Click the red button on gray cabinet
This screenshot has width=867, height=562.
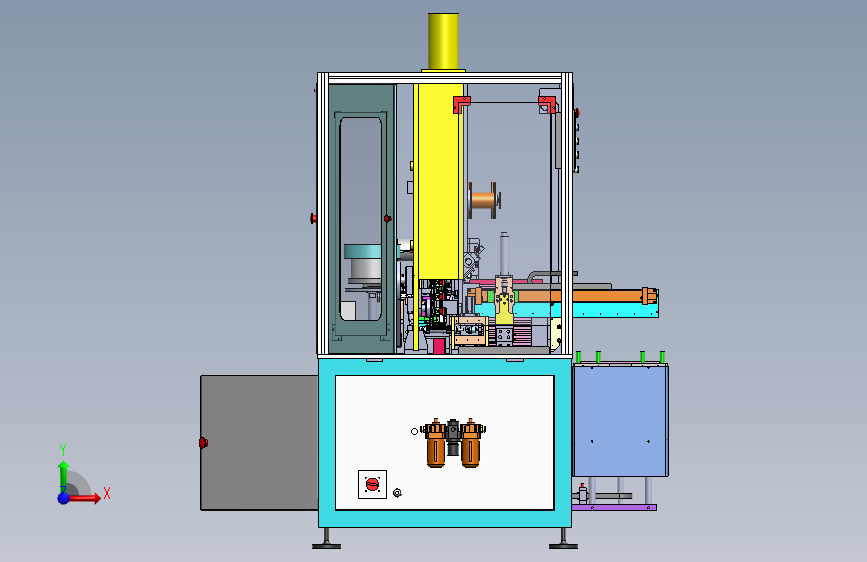click(203, 443)
